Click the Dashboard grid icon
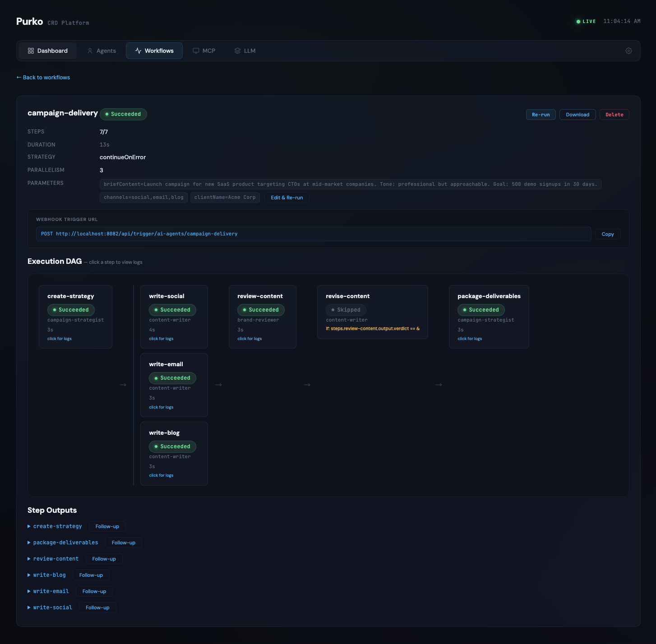Viewport: 656px width, 644px height. 31,51
